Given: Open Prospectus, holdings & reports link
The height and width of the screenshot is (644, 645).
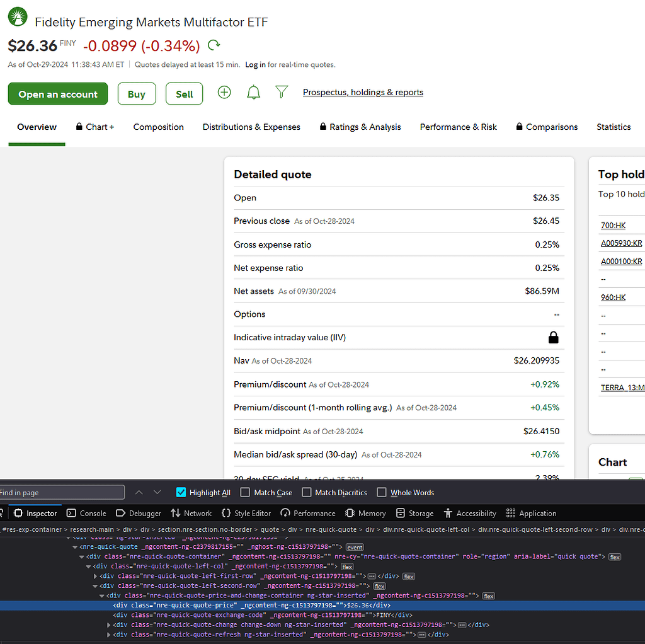Looking at the screenshot, I should 363,92.
